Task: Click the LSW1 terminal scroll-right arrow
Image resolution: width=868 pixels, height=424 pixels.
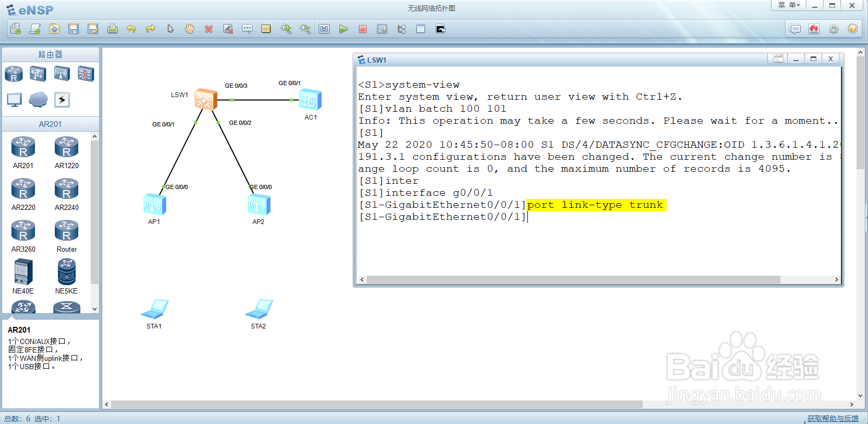Action: (x=836, y=280)
